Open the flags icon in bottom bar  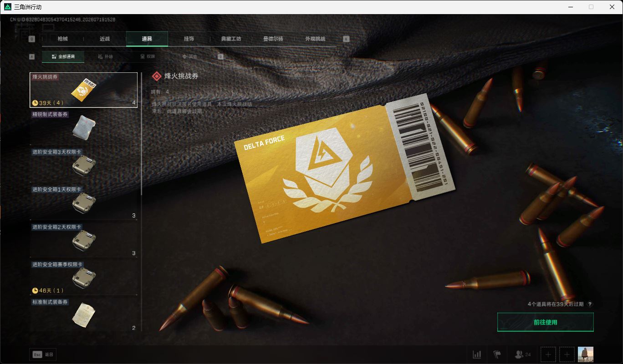(x=497, y=354)
